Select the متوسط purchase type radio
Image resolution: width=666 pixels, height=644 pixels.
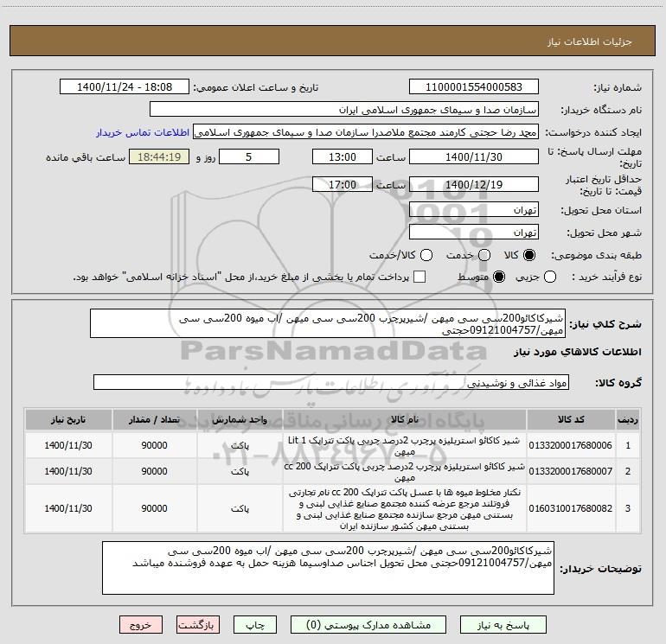pyautogui.click(x=499, y=277)
